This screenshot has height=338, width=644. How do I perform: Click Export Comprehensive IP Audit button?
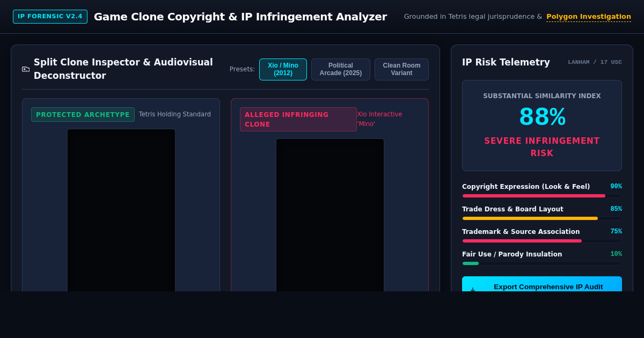click(x=542, y=284)
